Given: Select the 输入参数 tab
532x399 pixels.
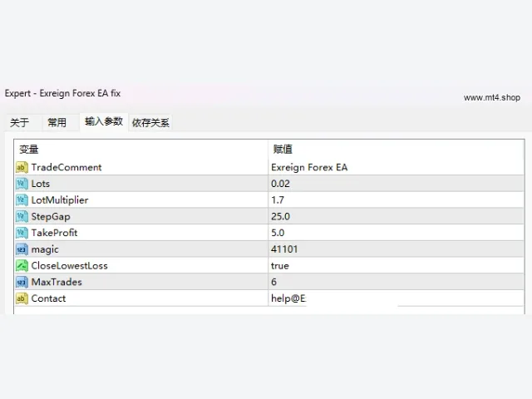Looking at the screenshot, I should [103, 121].
